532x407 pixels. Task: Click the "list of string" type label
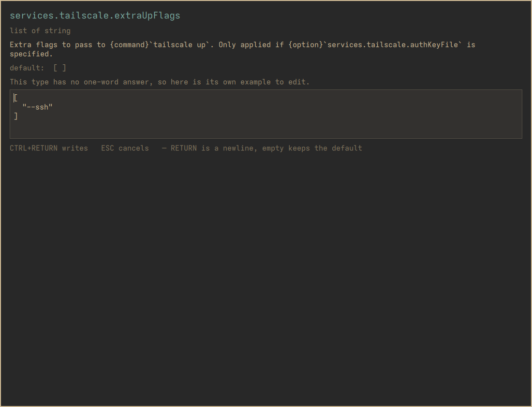(x=40, y=31)
